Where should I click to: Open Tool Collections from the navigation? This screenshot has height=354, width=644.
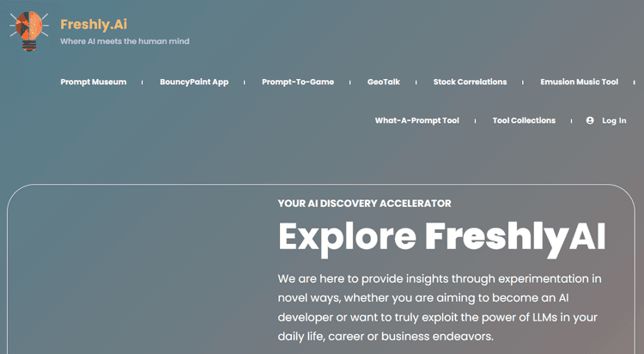click(524, 120)
